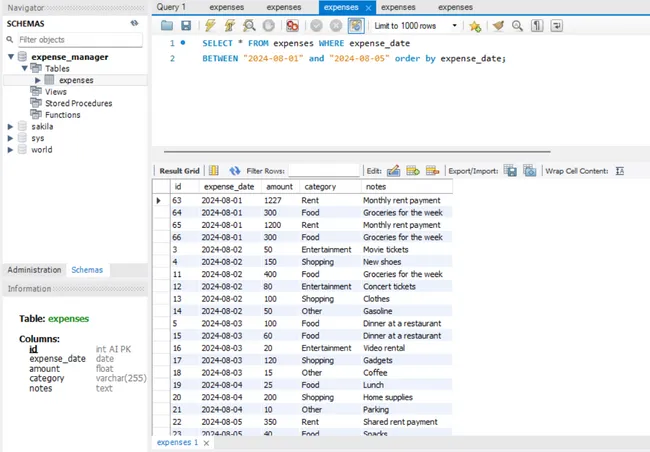The width and height of the screenshot is (650, 452).
Task: Select the Movie tickets note cell
Action: [407, 250]
